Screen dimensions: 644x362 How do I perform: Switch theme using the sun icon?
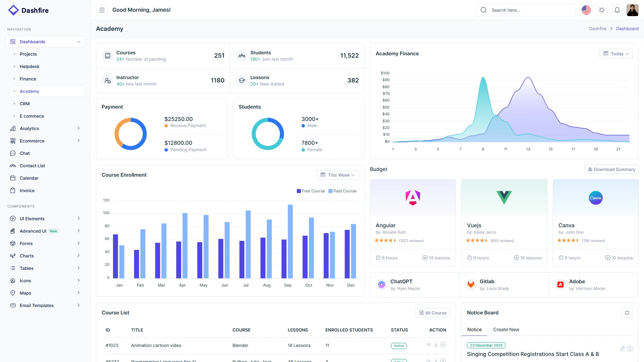pos(602,10)
